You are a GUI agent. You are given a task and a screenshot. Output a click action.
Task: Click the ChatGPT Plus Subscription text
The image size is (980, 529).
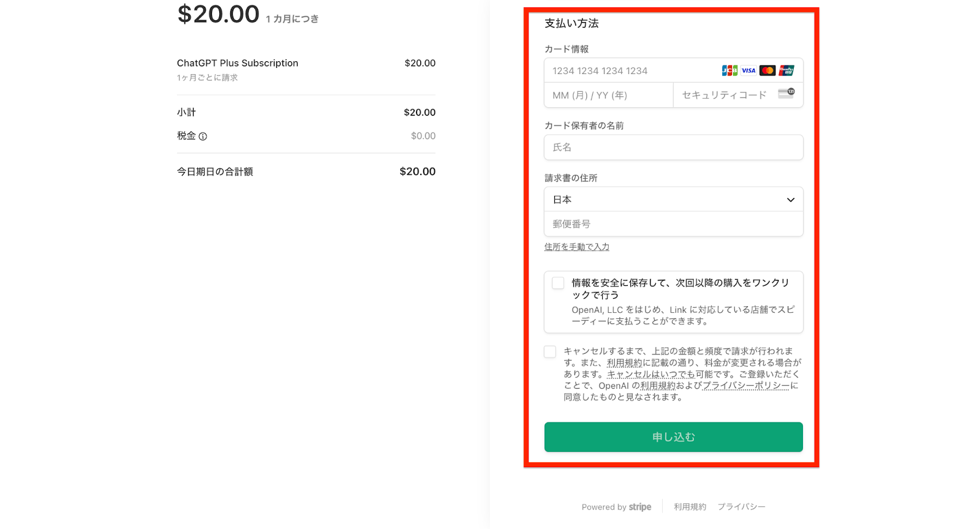[x=238, y=63]
